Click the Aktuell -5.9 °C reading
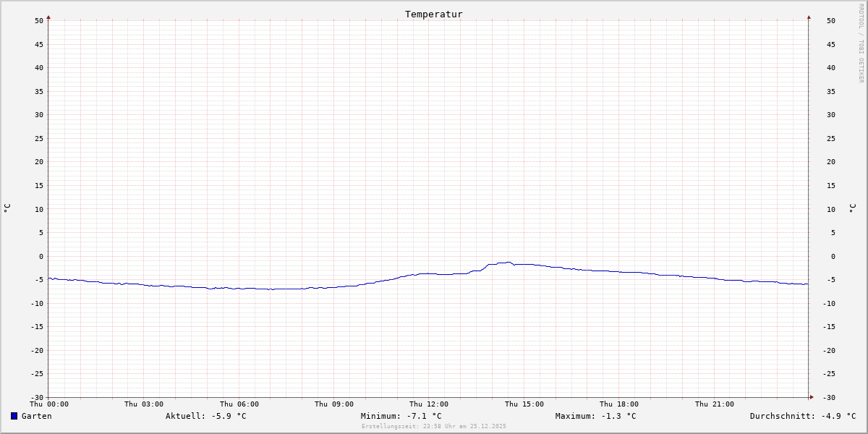Screen dimensions: 868x434 (x=205, y=416)
